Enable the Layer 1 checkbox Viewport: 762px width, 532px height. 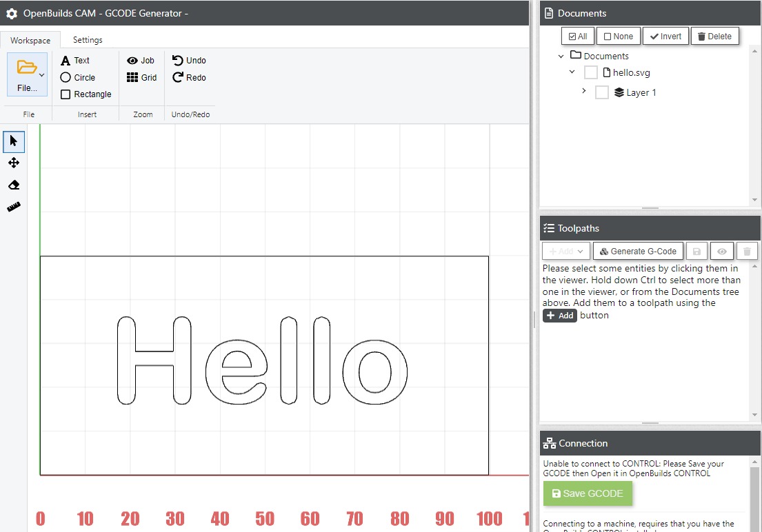coord(601,92)
